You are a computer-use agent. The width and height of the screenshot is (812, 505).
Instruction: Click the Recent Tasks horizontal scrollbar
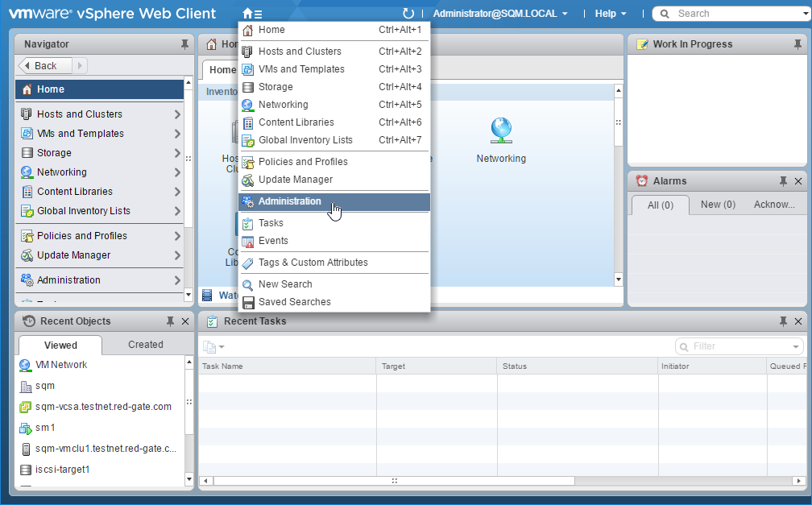coord(393,481)
